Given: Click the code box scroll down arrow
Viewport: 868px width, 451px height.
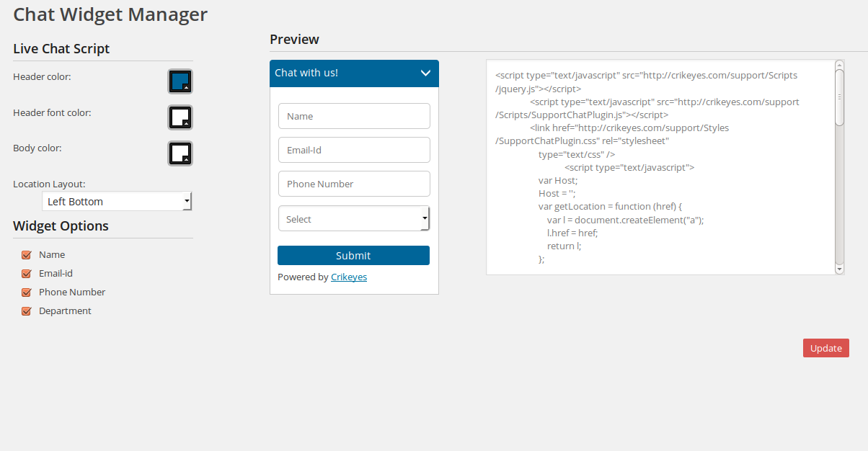Looking at the screenshot, I should pos(839,269).
